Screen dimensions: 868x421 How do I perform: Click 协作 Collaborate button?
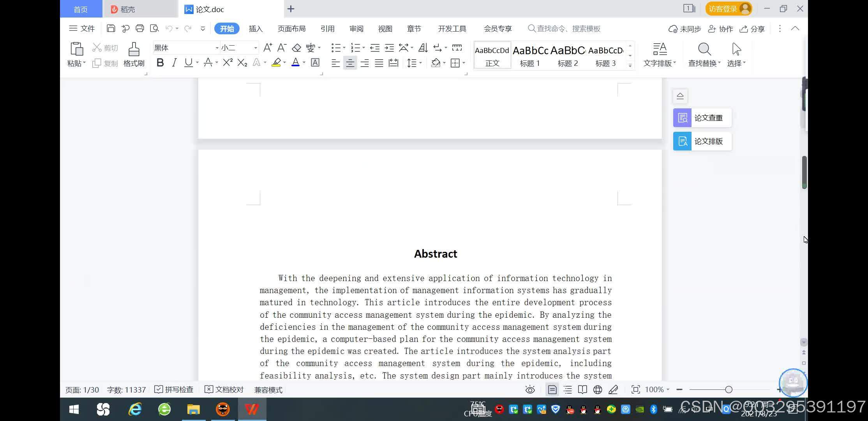(x=720, y=29)
